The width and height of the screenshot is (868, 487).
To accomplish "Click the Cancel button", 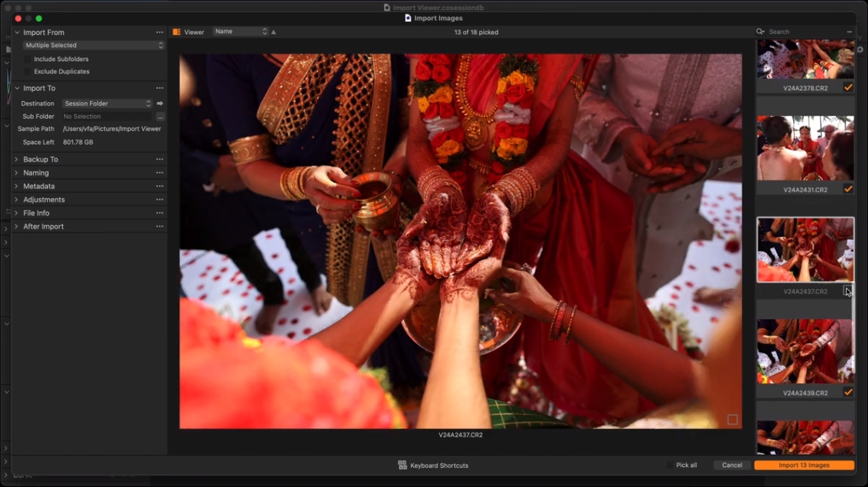I will click(x=731, y=465).
